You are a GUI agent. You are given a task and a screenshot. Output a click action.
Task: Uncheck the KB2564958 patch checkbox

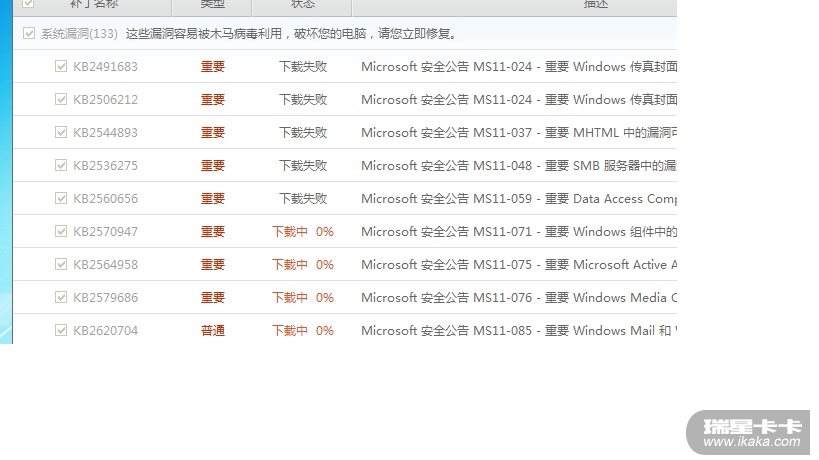click(x=61, y=264)
